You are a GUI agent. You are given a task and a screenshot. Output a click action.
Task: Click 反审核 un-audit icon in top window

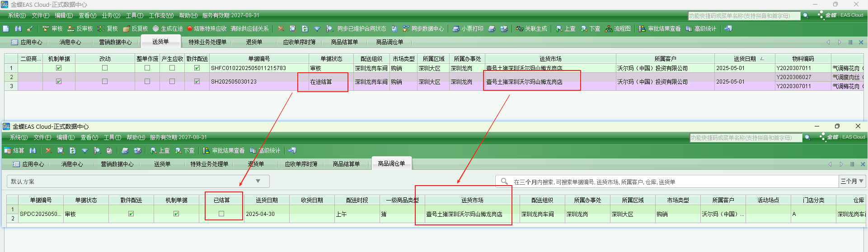coord(71,28)
